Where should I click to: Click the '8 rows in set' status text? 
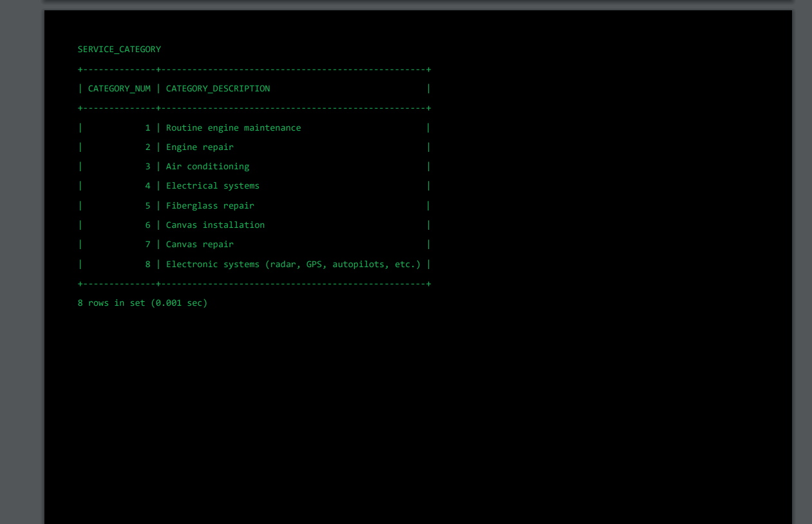click(x=113, y=303)
